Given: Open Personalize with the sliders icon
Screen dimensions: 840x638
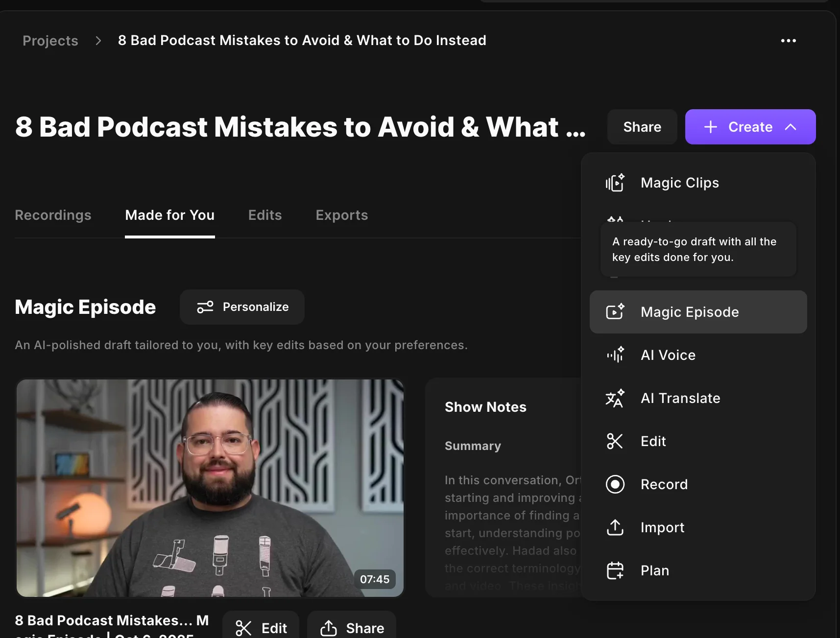Looking at the screenshot, I should (205, 307).
